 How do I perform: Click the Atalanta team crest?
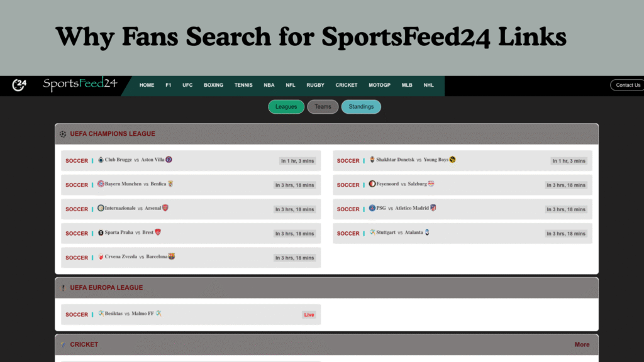(427, 233)
